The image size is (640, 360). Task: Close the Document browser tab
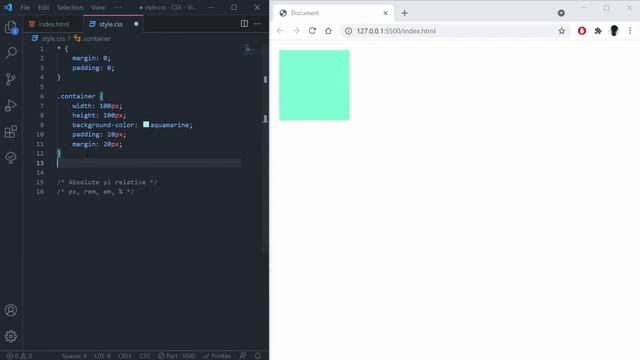pos(385,13)
